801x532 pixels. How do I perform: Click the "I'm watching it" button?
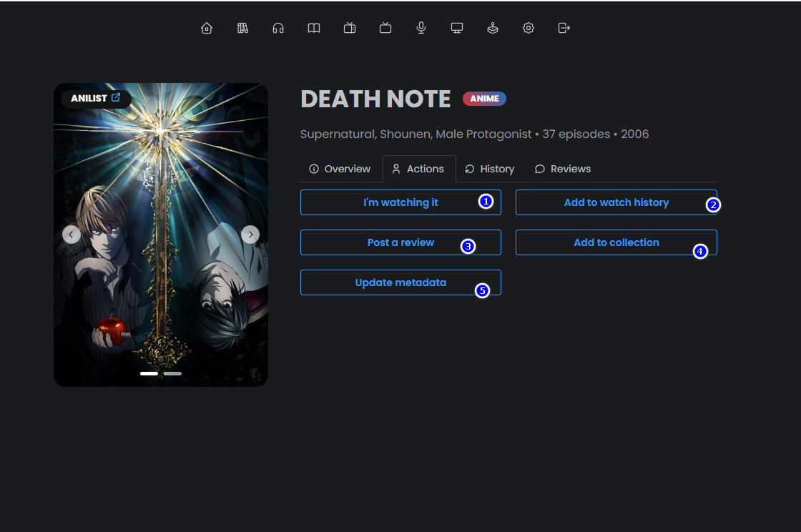click(400, 202)
